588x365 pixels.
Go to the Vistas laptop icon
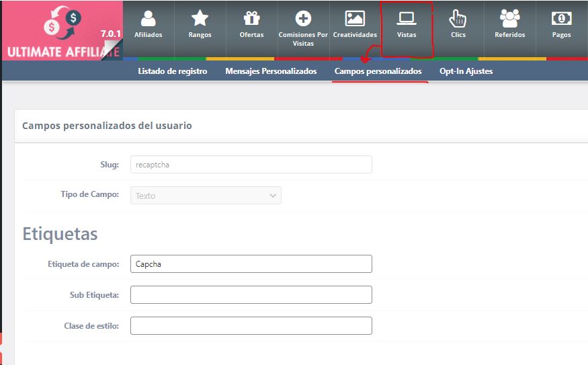click(407, 19)
